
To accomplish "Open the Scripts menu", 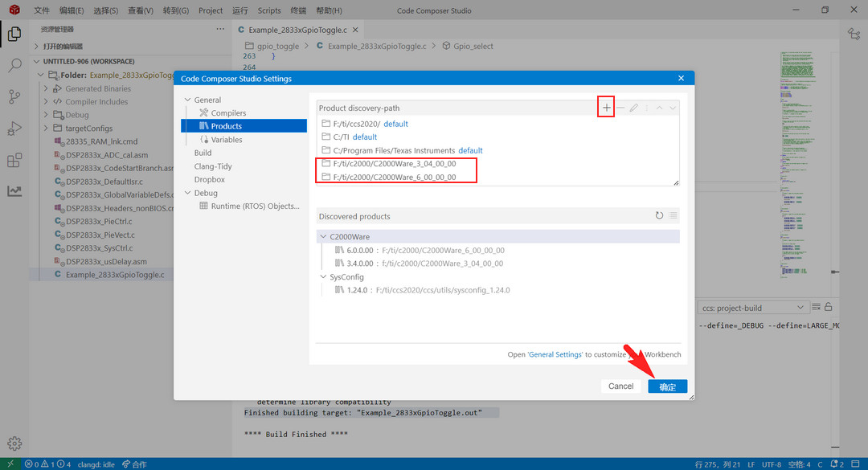I will coord(269,10).
